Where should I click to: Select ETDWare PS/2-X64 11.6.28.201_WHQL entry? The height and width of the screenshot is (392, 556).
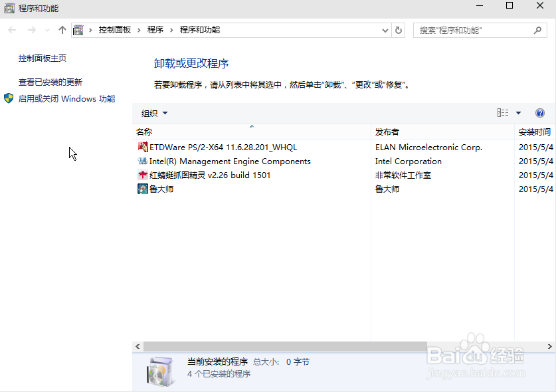tap(223, 147)
